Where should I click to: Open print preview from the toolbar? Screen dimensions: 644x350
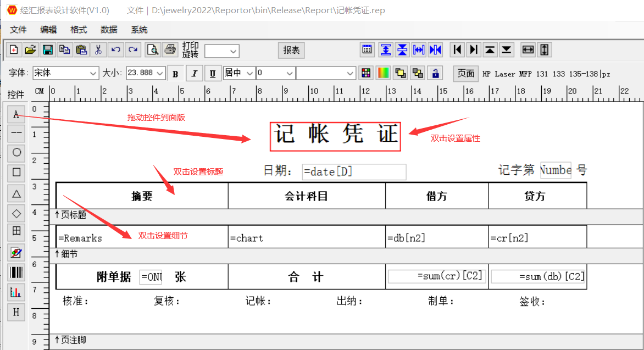[152, 50]
